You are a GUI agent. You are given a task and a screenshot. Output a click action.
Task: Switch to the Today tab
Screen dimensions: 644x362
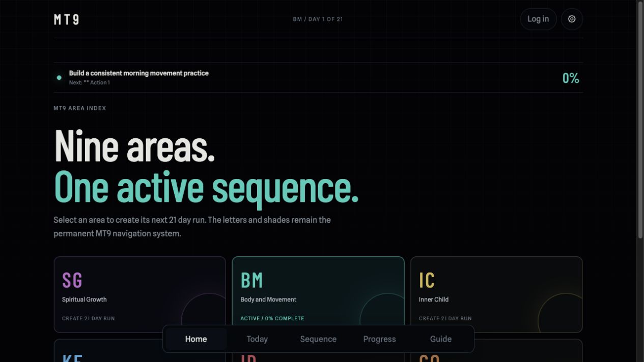click(257, 339)
